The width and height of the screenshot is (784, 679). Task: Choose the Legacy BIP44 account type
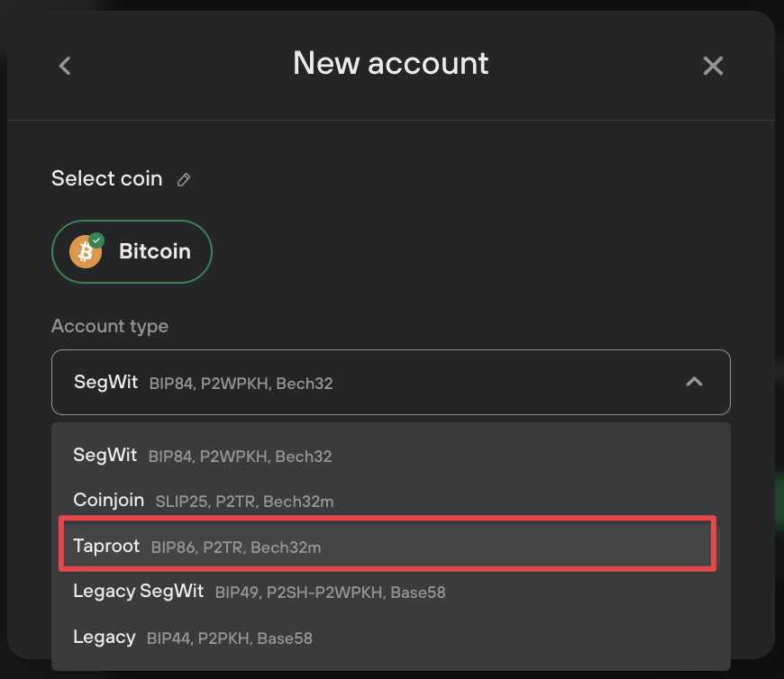coord(391,638)
